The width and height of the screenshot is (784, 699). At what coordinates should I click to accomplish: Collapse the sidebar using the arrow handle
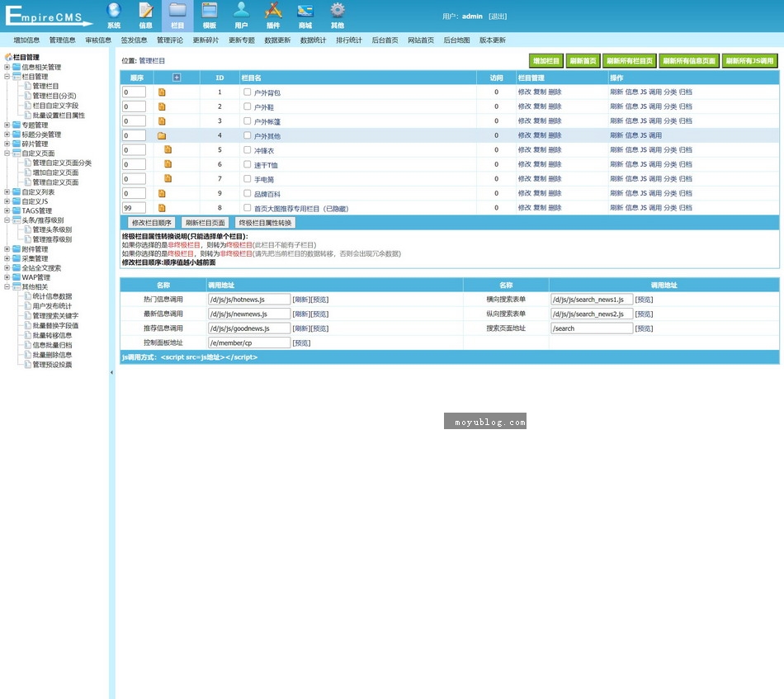(x=111, y=372)
